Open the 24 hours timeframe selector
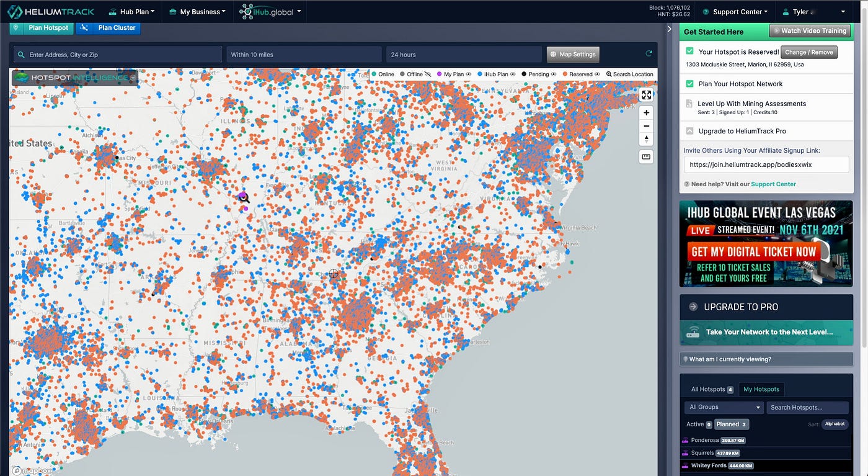868x476 pixels. click(464, 55)
